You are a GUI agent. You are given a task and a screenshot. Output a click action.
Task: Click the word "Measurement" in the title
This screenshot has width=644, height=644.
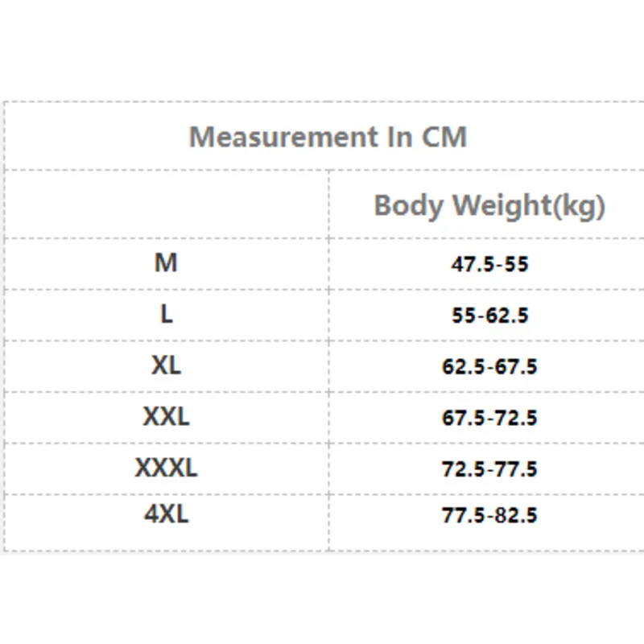pyautogui.click(x=277, y=136)
